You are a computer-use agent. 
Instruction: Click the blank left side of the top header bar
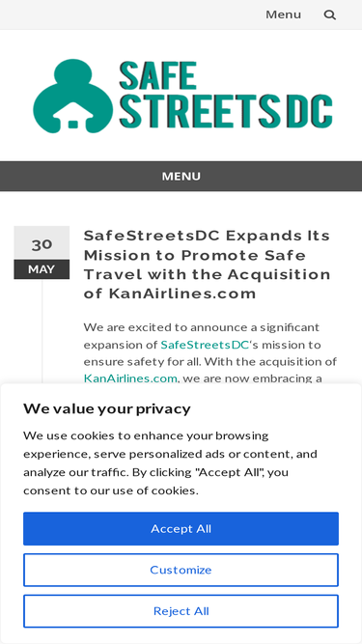point(124,14)
